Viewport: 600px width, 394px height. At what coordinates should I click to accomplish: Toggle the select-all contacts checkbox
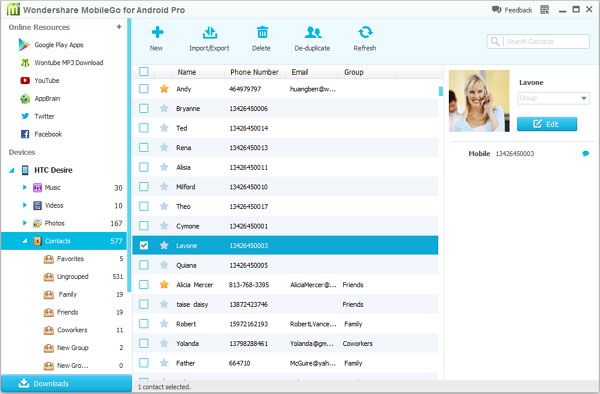pos(144,72)
